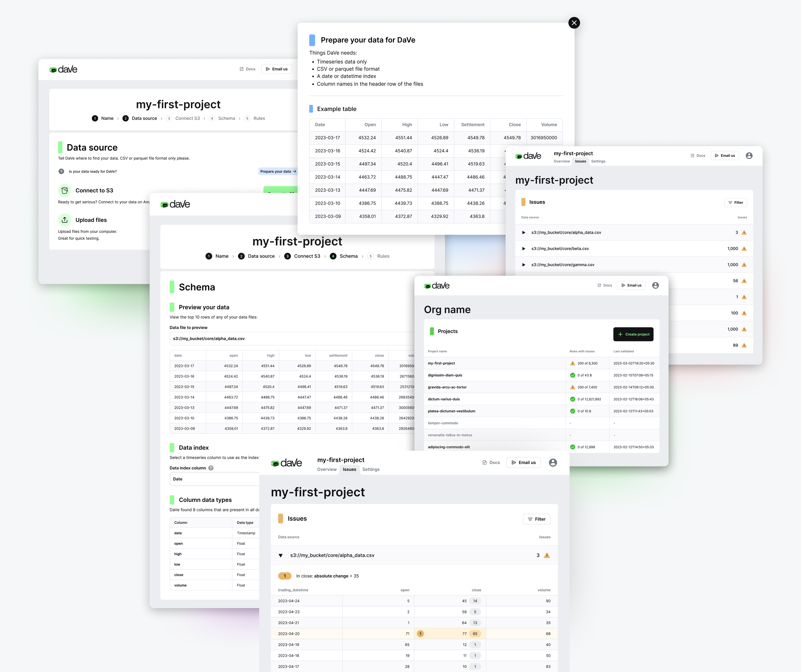The image size is (801, 672).
Task: Close the Prepare your data dialog
Action: click(574, 23)
